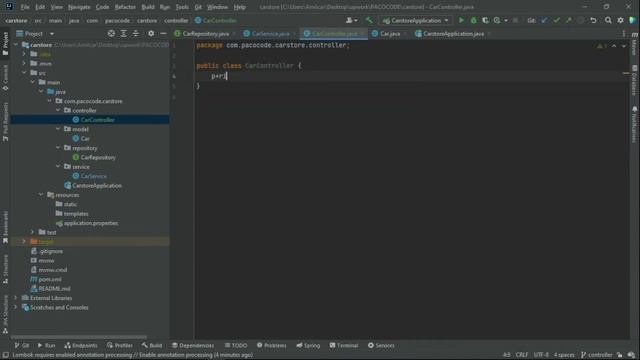
Task: Open the Endpoints tool window
Action: (x=81, y=345)
